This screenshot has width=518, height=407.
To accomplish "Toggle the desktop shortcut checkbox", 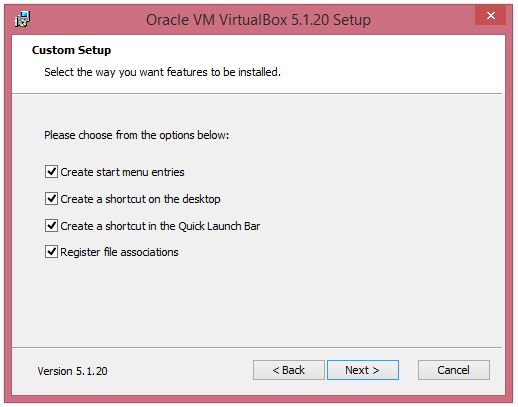I will (x=51, y=199).
